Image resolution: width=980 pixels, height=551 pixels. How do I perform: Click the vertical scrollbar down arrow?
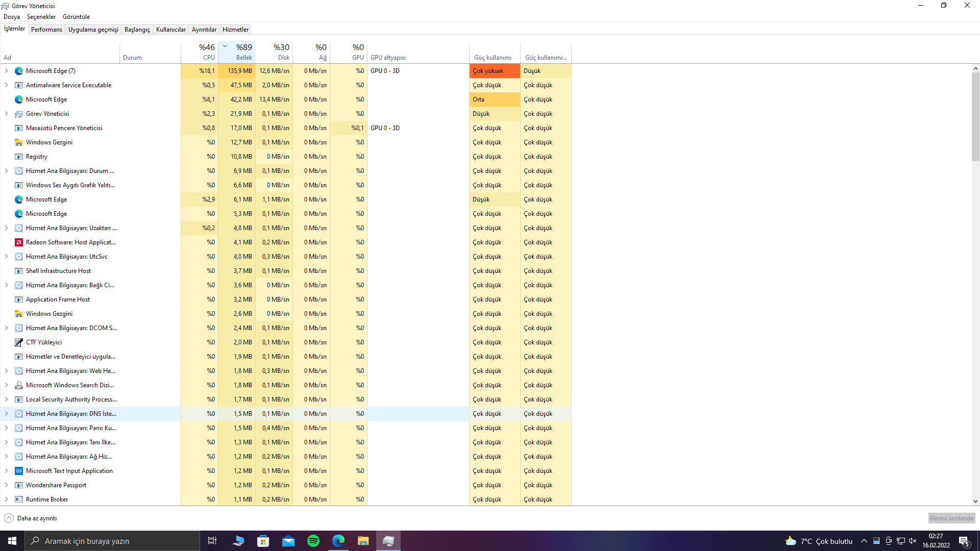pyautogui.click(x=975, y=502)
